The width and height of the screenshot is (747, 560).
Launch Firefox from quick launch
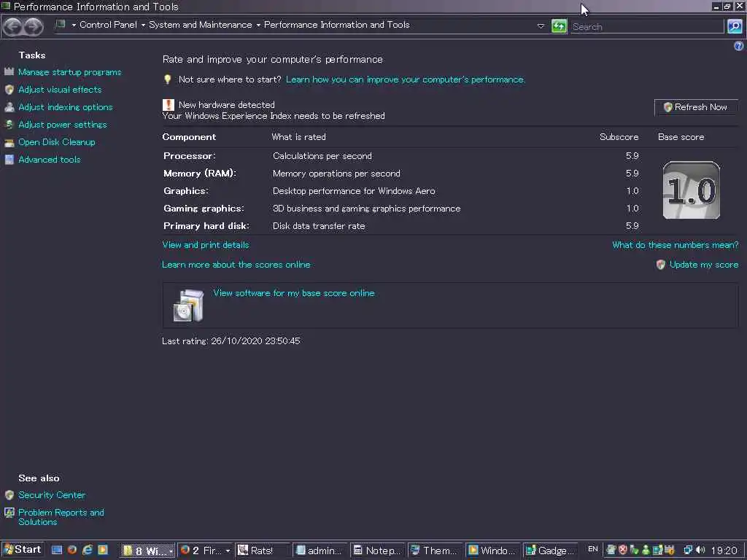click(x=72, y=550)
